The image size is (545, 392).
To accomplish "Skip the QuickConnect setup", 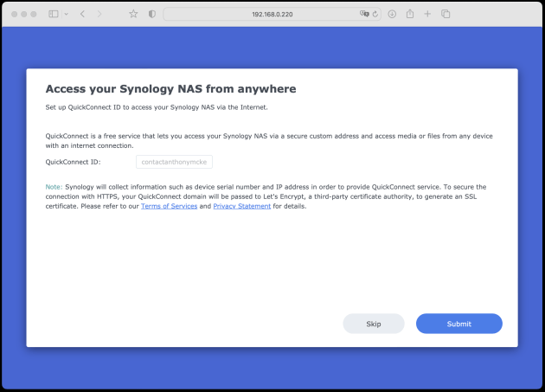I will coord(374,324).
